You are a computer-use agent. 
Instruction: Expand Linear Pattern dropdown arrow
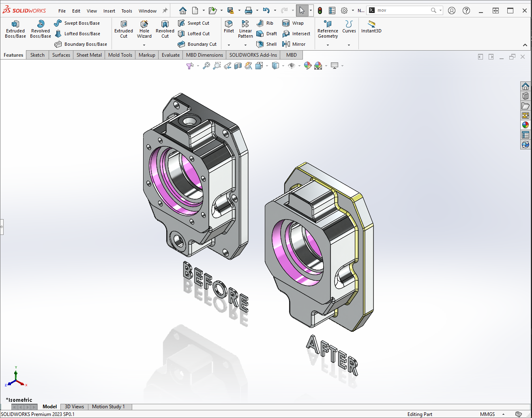245,45
